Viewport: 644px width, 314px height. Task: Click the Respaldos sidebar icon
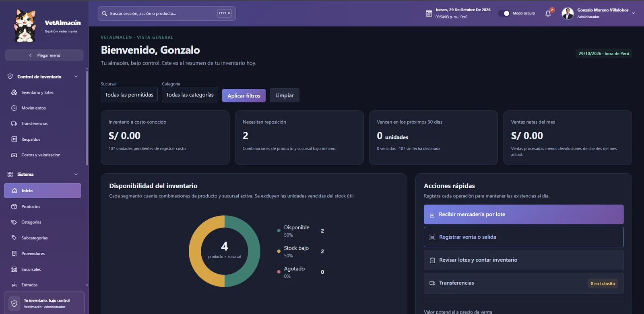coord(14,139)
